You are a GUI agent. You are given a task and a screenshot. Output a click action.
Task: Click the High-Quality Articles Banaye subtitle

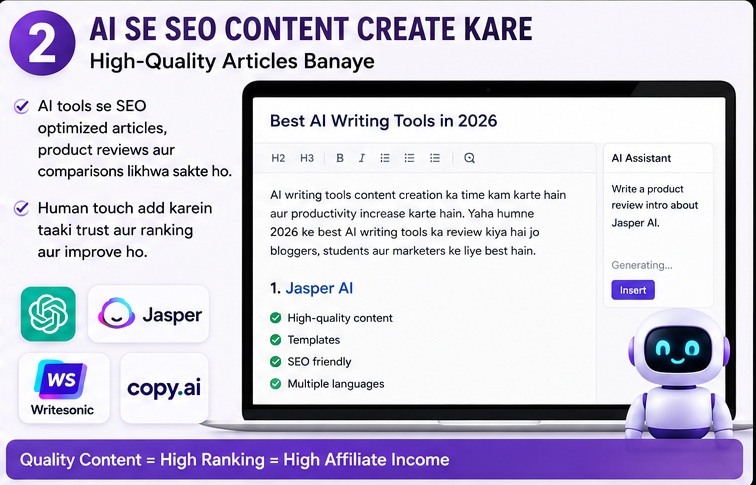click(x=232, y=62)
